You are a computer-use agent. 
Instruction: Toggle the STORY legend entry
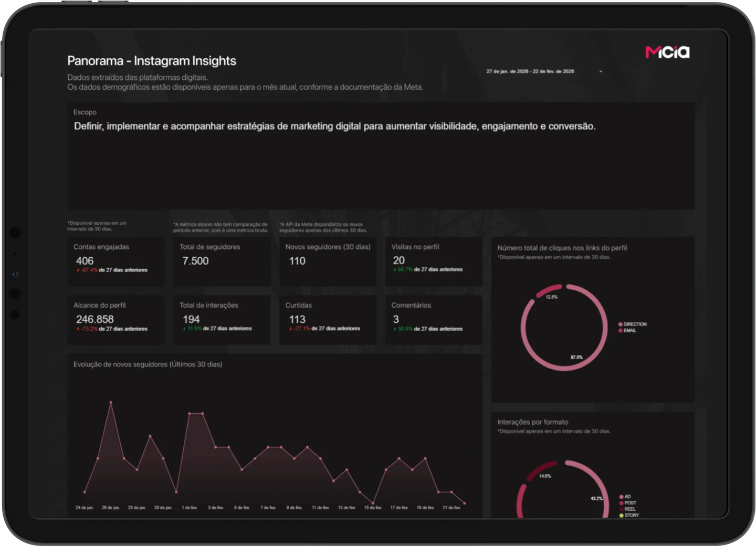pos(629,516)
